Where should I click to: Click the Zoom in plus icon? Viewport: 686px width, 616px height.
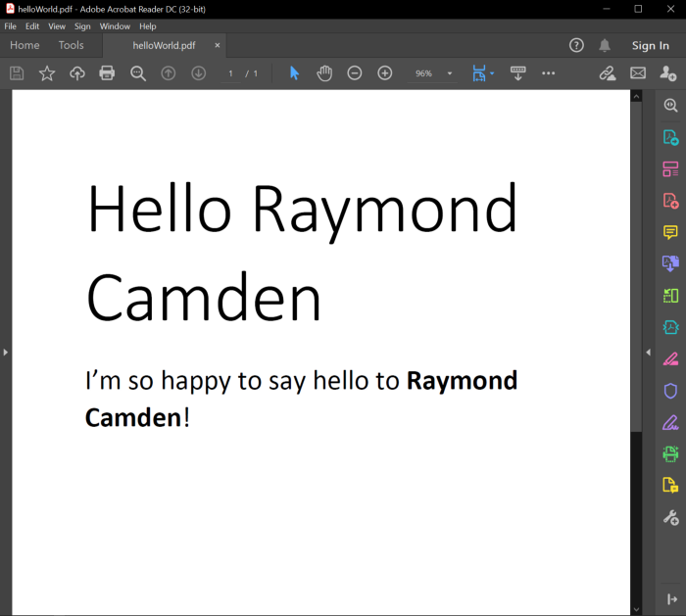pyautogui.click(x=385, y=73)
